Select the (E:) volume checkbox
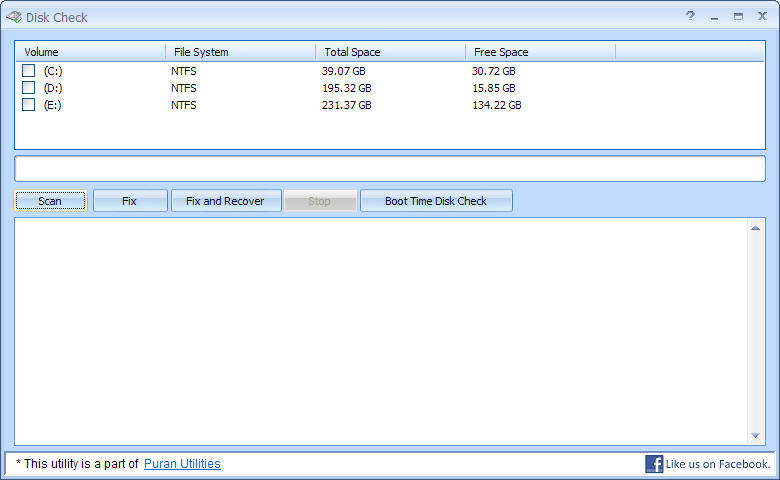This screenshot has width=780, height=480. (x=29, y=105)
